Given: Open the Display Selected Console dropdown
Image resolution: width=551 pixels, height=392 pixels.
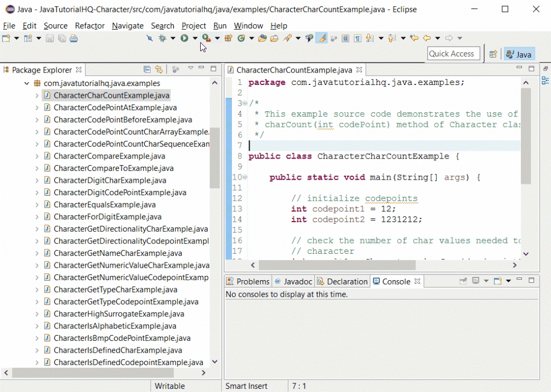Looking at the screenshot, I should pos(486,281).
